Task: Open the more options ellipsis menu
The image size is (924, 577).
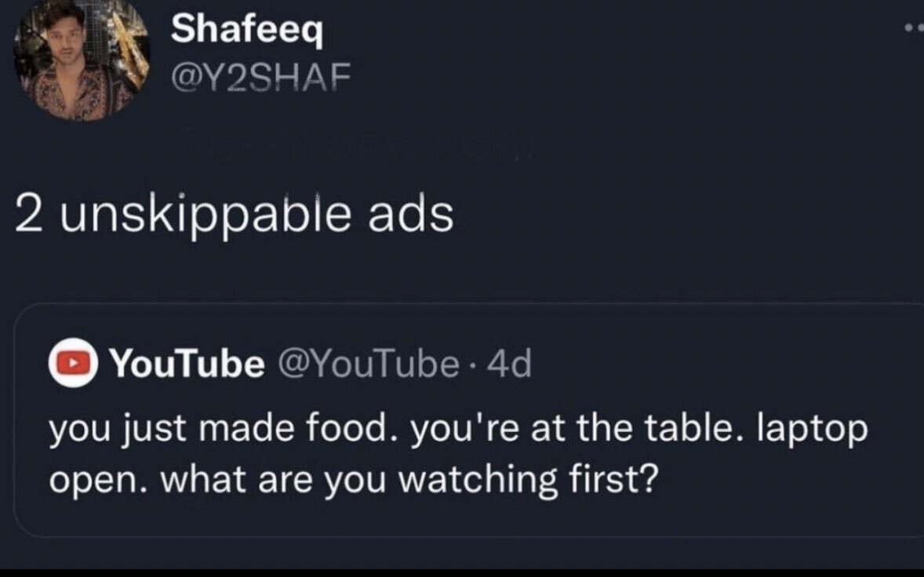Action: coord(914,27)
